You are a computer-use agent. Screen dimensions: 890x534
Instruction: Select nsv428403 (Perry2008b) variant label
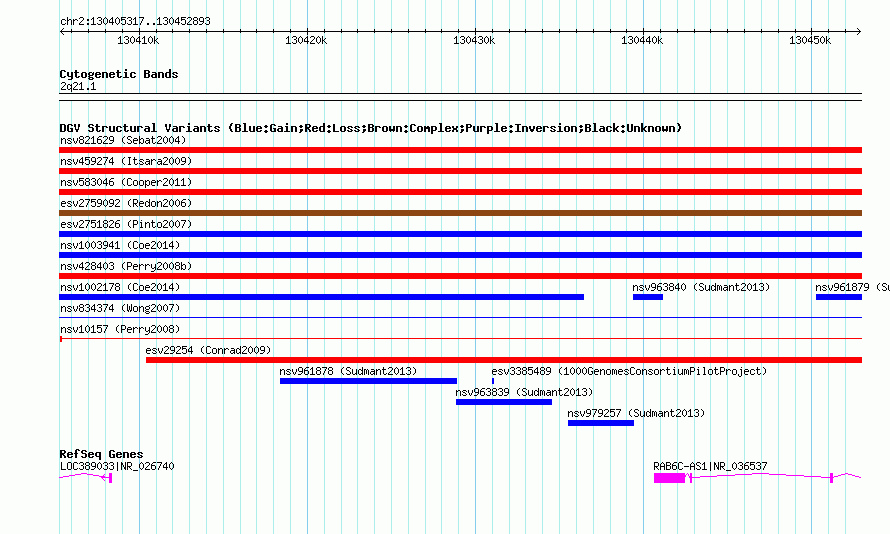pos(126,266)
